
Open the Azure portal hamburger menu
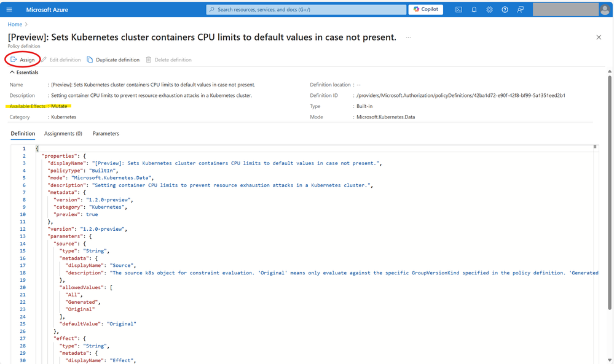click(9, 9)
